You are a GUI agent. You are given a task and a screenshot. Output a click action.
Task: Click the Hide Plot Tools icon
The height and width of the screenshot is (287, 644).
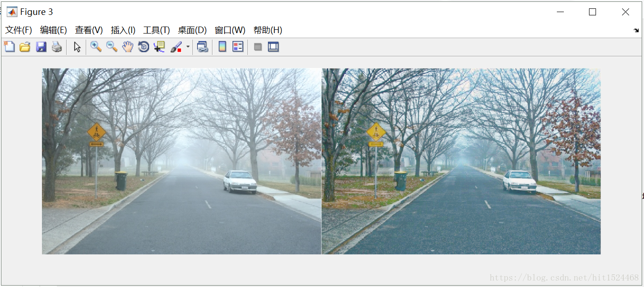coord(258,47)
